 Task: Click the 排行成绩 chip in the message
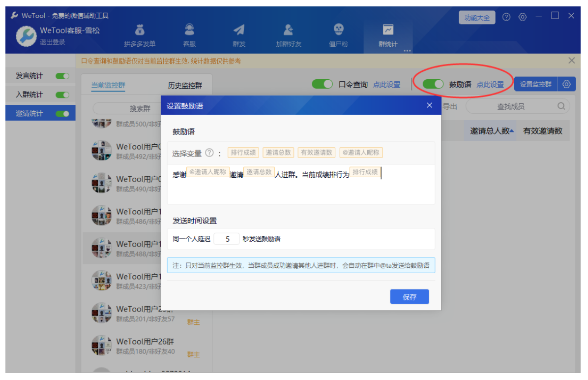point(365,172)
